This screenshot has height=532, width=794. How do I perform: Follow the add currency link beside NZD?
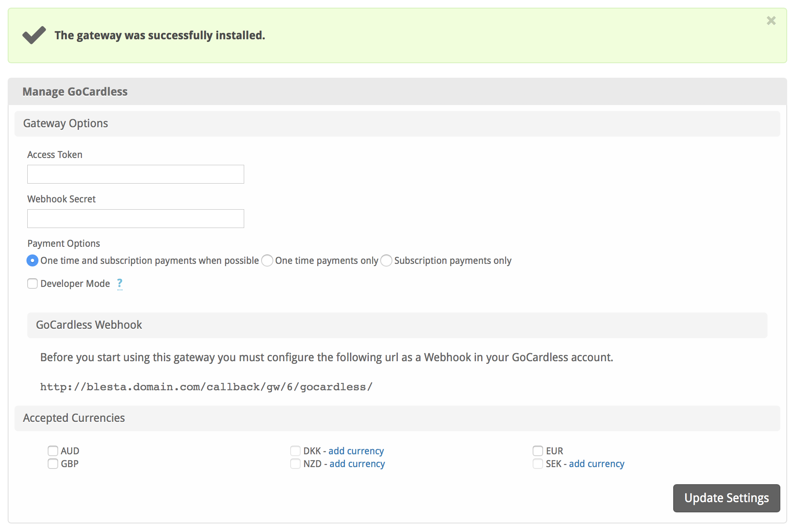[x=357, y=464]
